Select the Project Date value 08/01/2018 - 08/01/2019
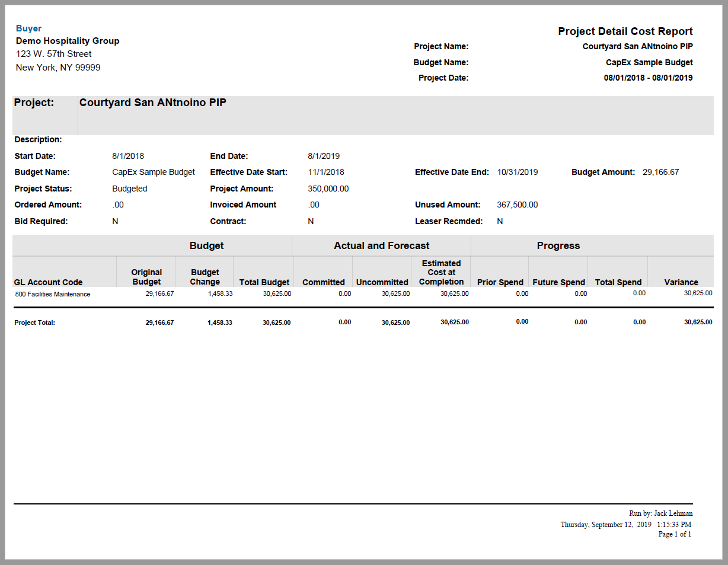 [649, 78]
